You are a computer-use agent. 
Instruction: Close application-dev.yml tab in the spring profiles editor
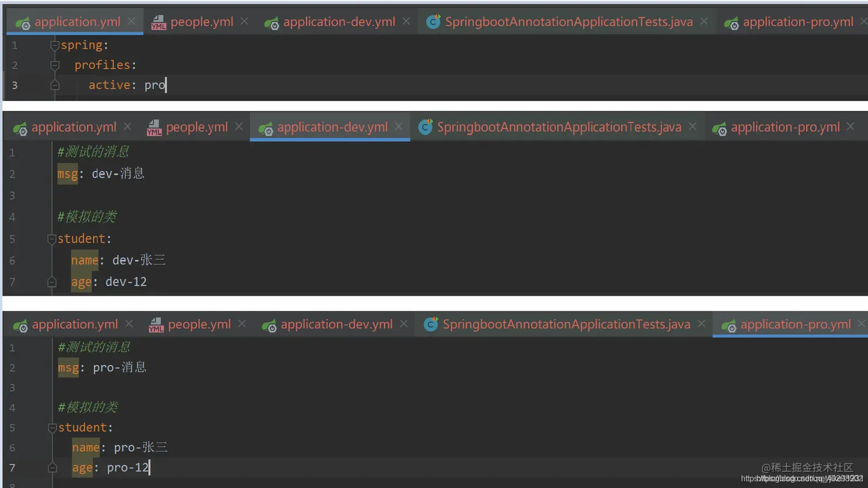pos(406,21)
